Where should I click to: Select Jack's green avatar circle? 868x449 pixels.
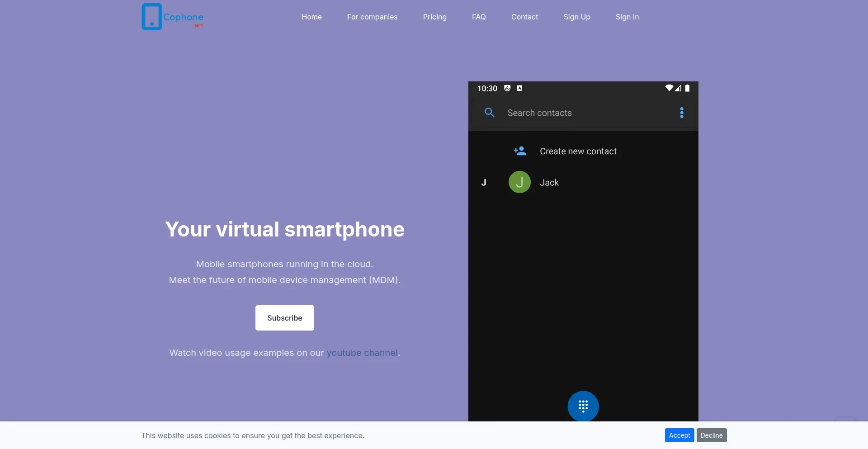pos(519,182)
